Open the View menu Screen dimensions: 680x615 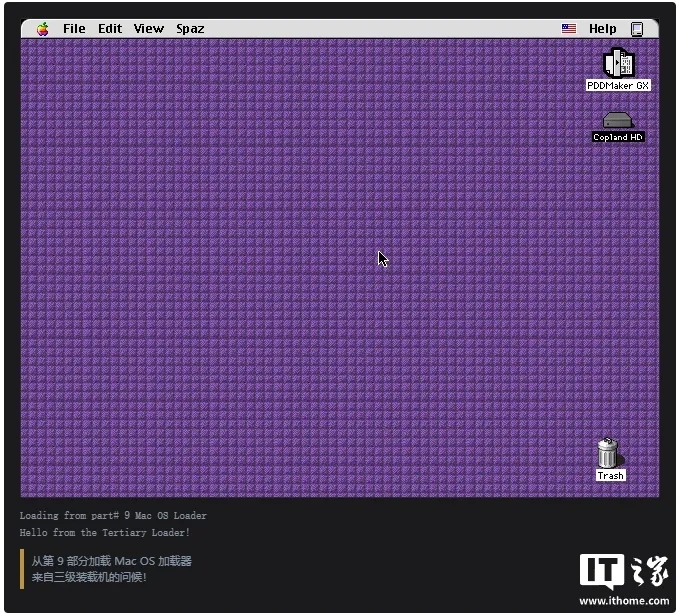[x=149, y=29]
